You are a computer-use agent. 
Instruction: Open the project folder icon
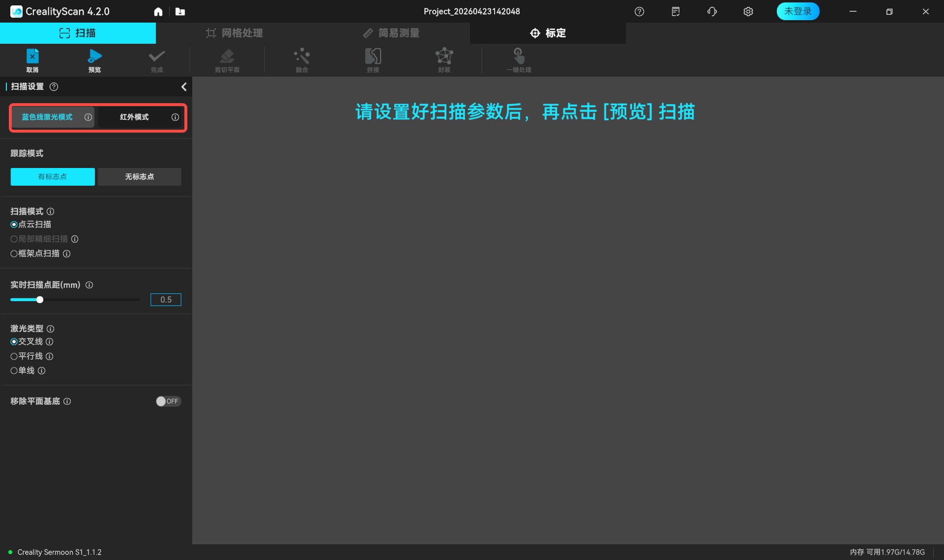pos(180,11)
